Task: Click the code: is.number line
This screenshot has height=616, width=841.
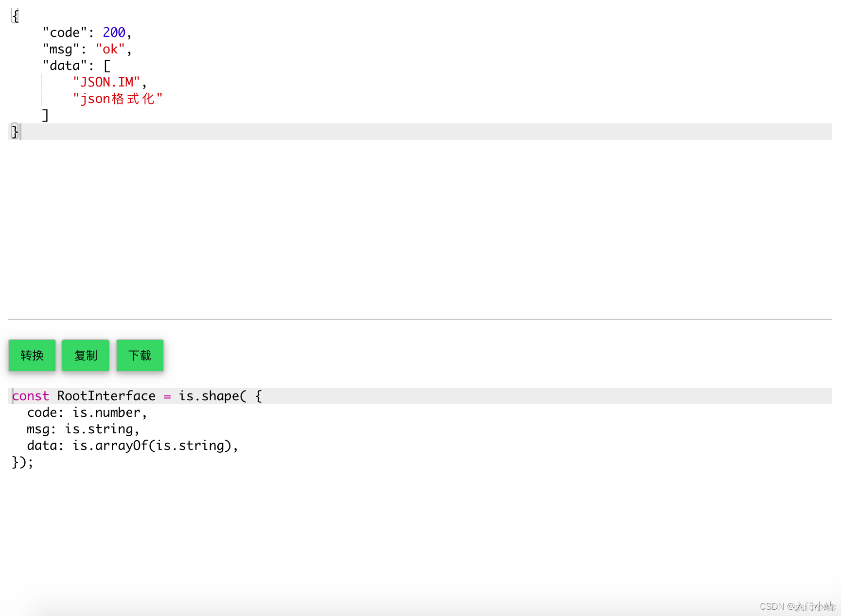Action: pyautogui.click(x=87, y=412)
